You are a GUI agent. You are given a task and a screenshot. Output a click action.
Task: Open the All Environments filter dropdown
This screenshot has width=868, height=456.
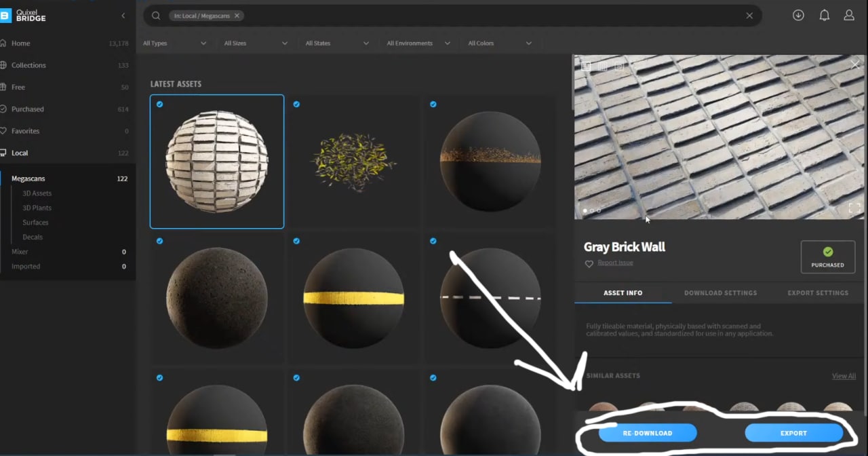[418, 43]
